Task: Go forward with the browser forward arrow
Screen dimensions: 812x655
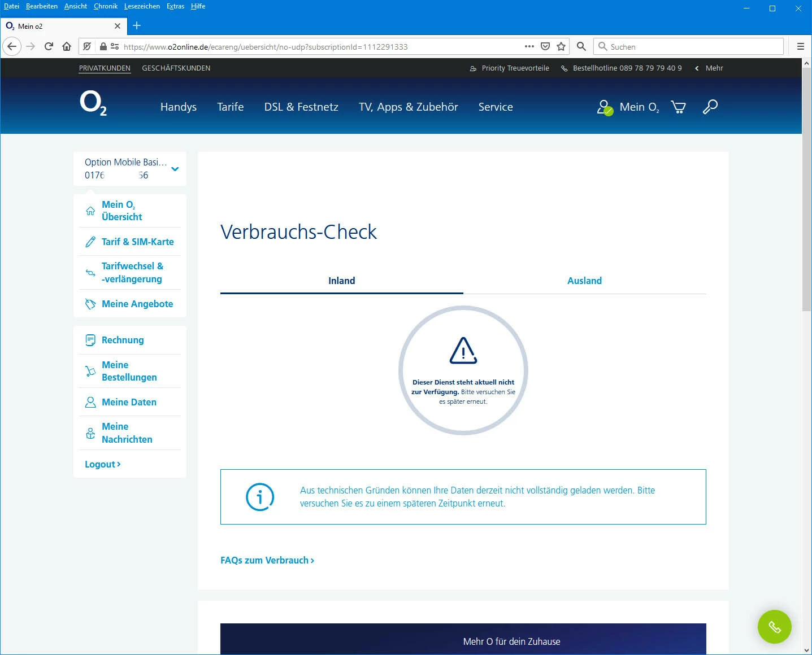Action: tap(31, 46)
